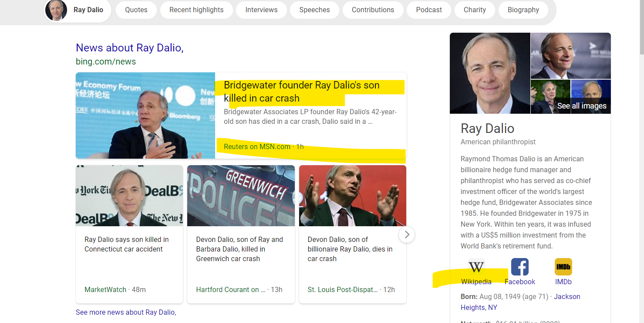Switch to the Podcast tab

click(x=429, y=10)
